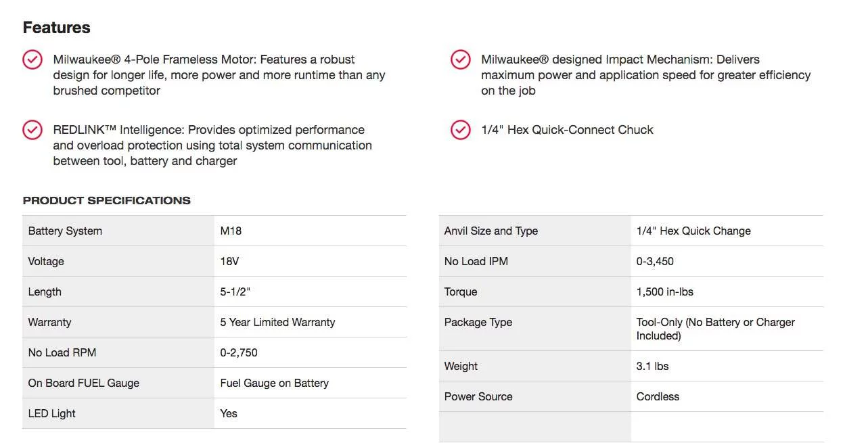Screen dimensions: 868x443
Task: Click the "LED Light" row label
Action: click(x=51, y=413)
